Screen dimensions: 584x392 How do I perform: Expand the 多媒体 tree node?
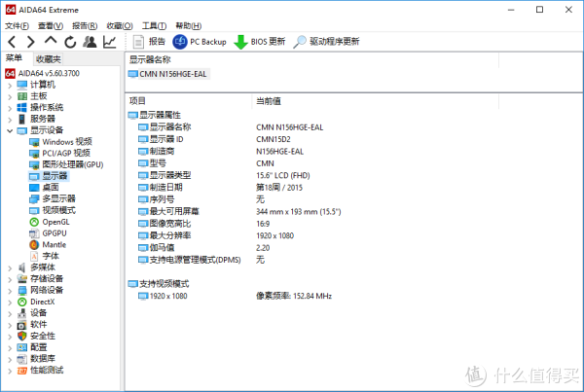(x=10, y=268)
